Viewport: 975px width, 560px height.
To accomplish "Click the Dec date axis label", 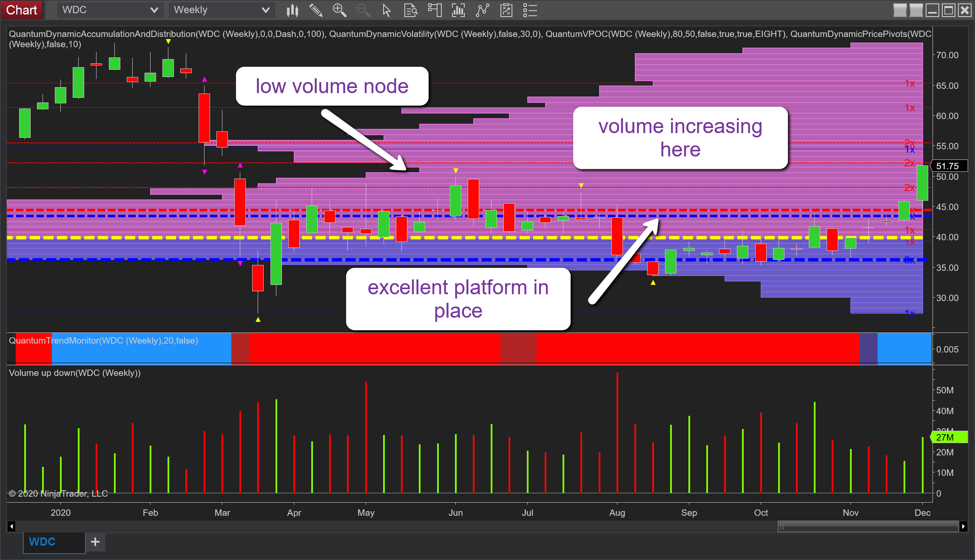I will pos(922,513).
